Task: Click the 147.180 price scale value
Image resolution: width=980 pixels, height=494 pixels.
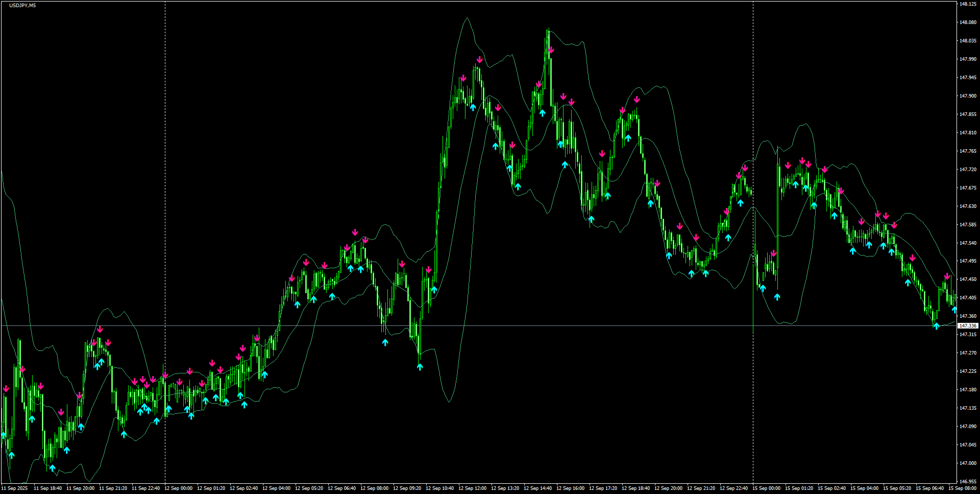Action: click(x=968, y=390)
